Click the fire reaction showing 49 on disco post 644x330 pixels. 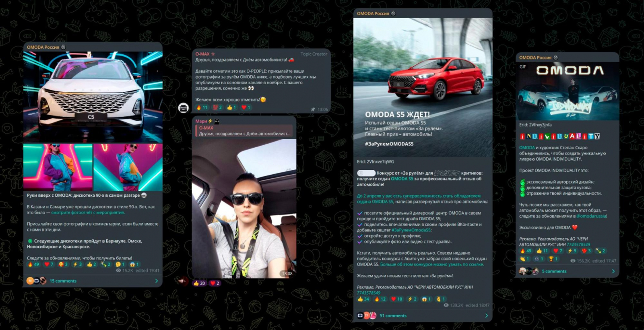pyautogui.click(x=33, y=264)
